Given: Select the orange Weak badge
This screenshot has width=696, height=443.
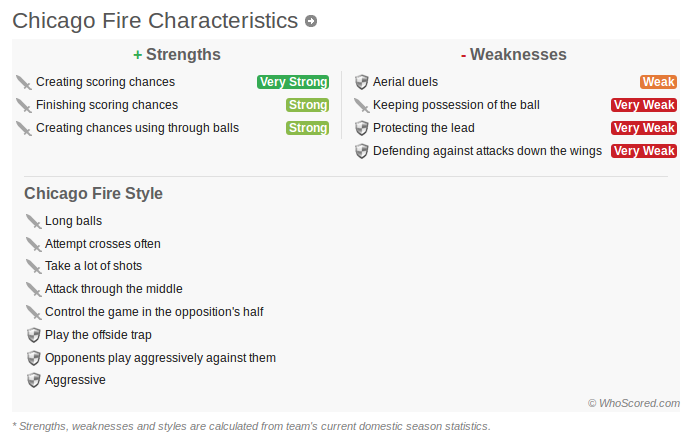Looking at the screenshot, I should coord(658,82).
